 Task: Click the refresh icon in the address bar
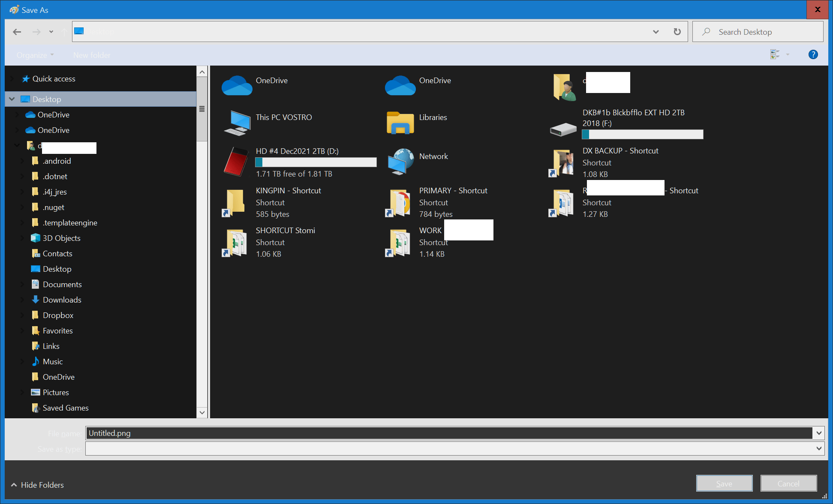(x=677, y=31)
